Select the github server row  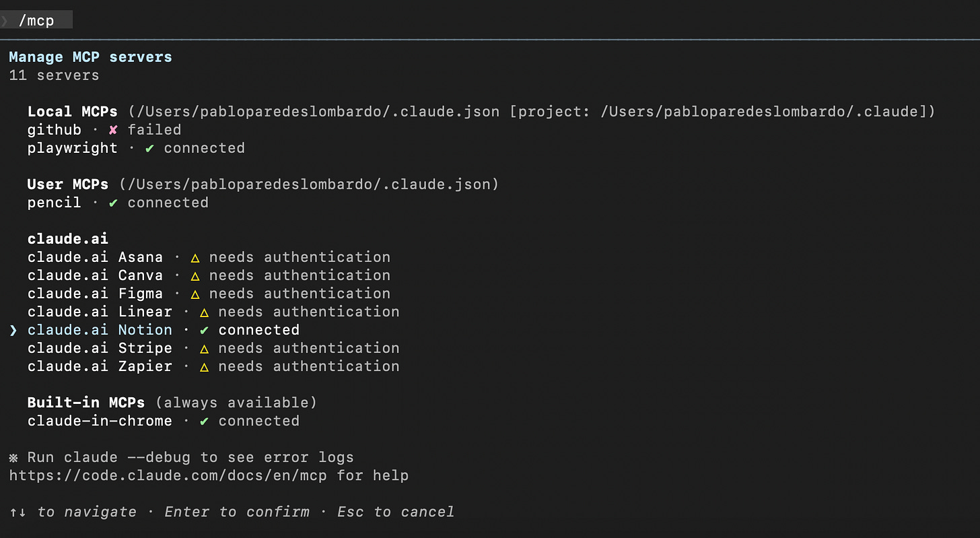pos(104,129)
